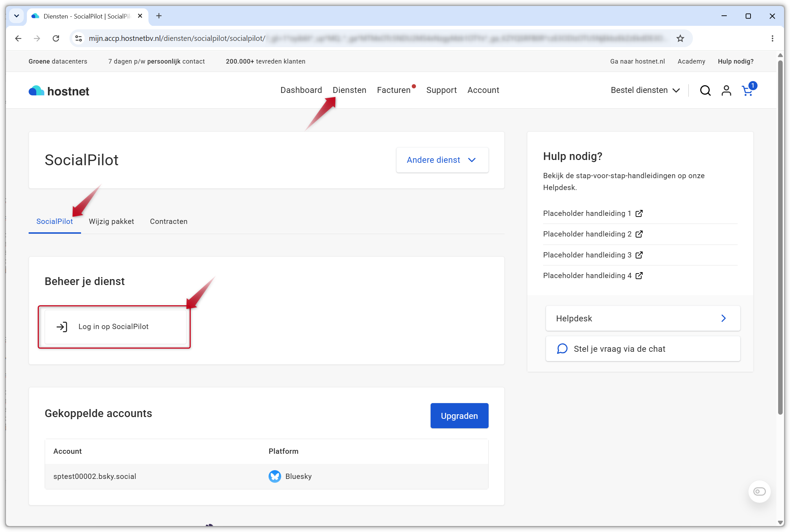Click Stel je vraag via de chat
Image resolution: width=790 pixels, height=532 pixels.
pos(643,349)
